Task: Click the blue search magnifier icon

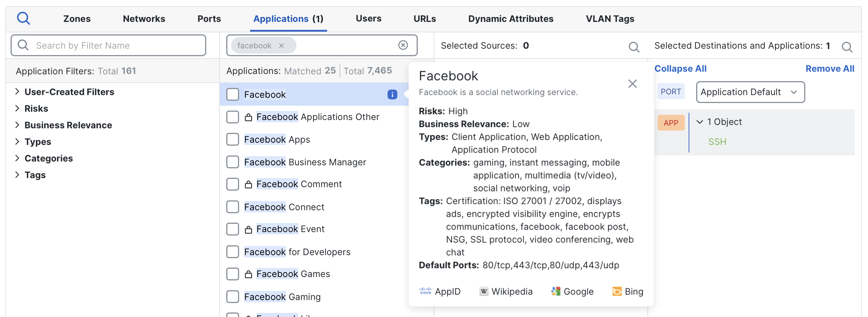Action: pos(23,18)
